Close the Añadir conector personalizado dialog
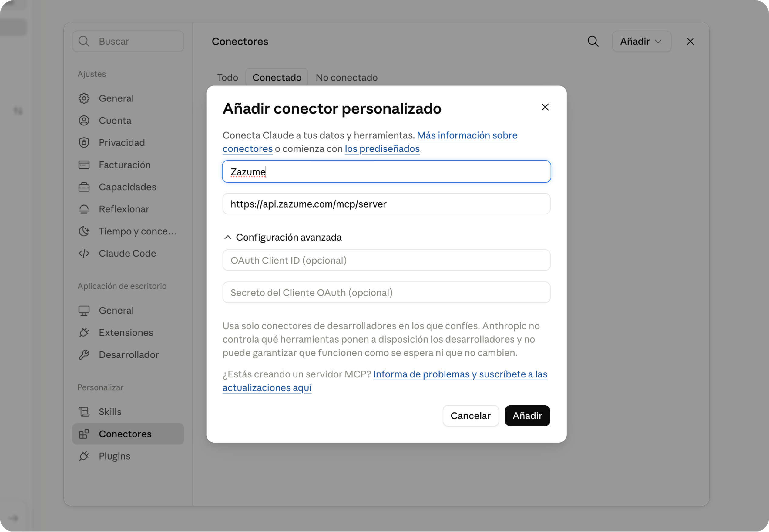 point(545,107)
